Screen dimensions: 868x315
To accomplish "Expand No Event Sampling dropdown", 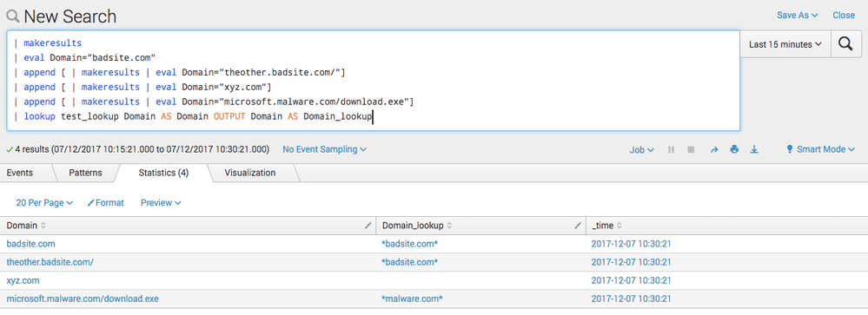I will click(x=324, y=149).
